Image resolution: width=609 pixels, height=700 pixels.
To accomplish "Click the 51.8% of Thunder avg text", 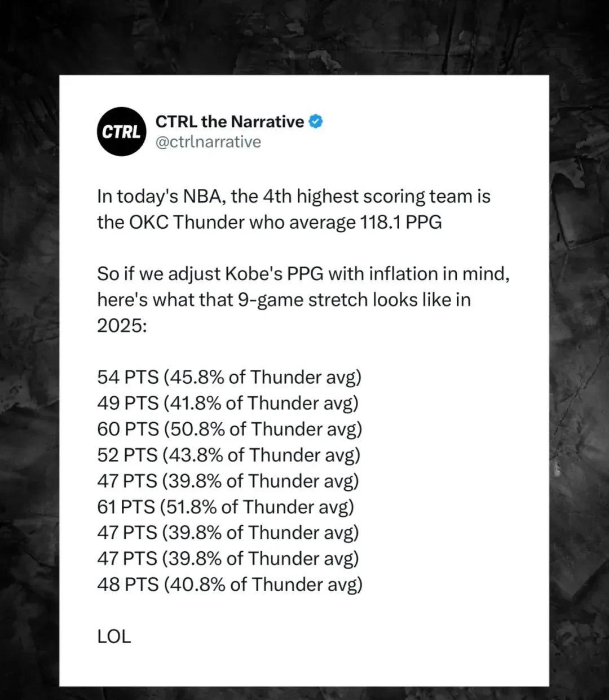I will click(257, 507).
